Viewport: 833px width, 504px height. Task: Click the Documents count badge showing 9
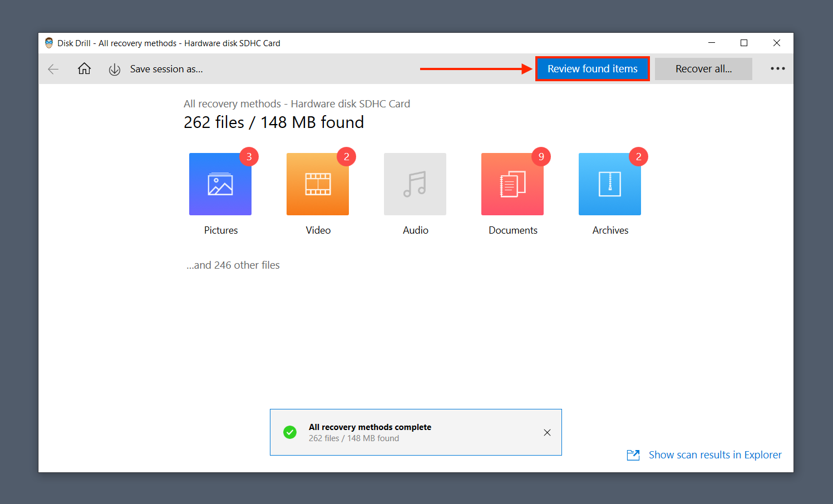pos(541,157)
